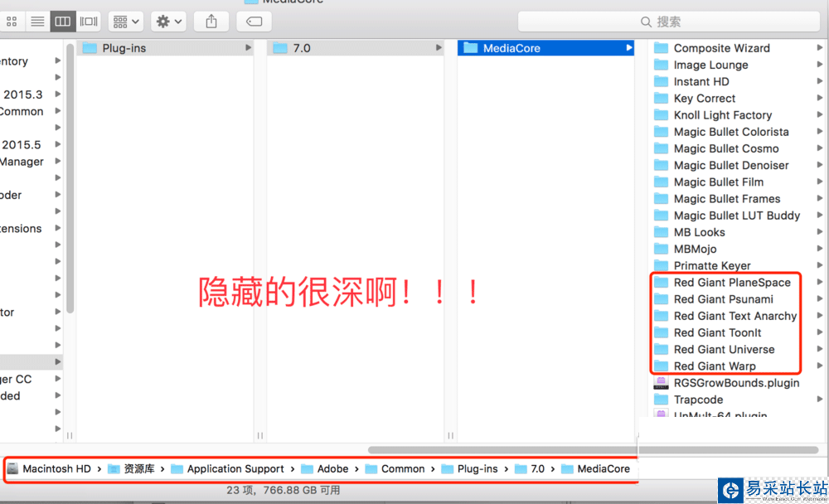Viewport: 829px width, 504px height.
Task: Switch to icon view in toolbar
Action: pyautogui.click(x=11, y=22)
